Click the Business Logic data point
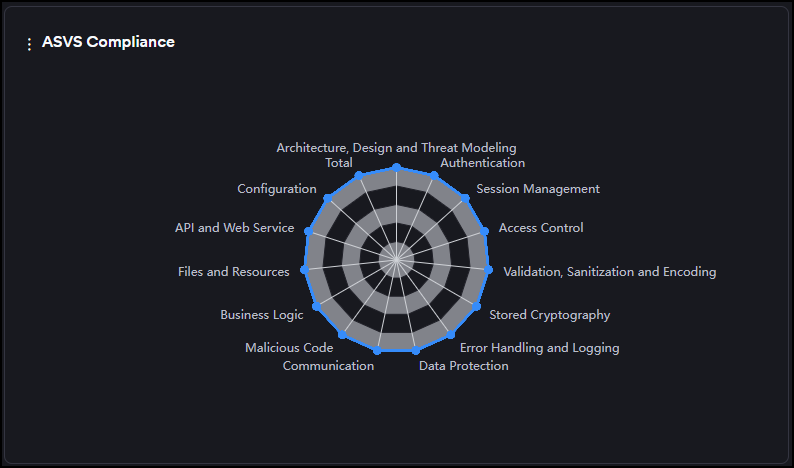Viewport: 794px width, 468px height. (317, 307)
